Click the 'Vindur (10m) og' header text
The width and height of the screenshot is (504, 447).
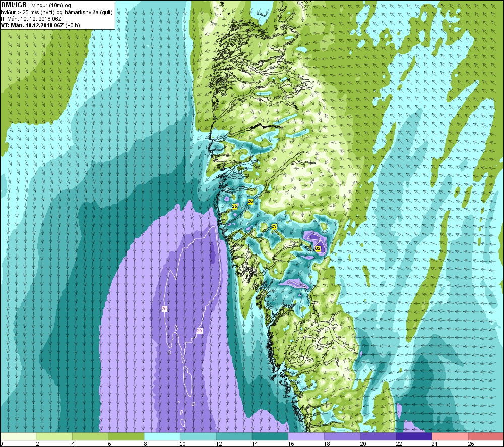coord(51,6)
